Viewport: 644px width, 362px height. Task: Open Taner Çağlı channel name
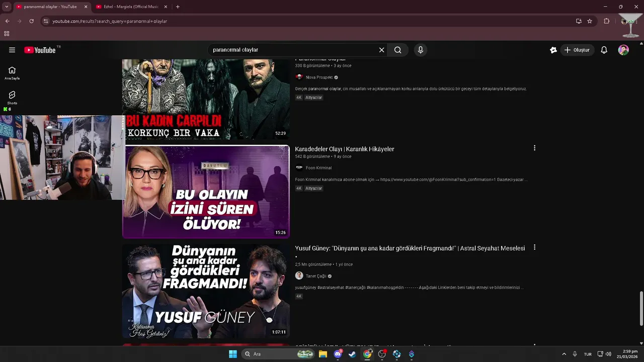(316, 276)
